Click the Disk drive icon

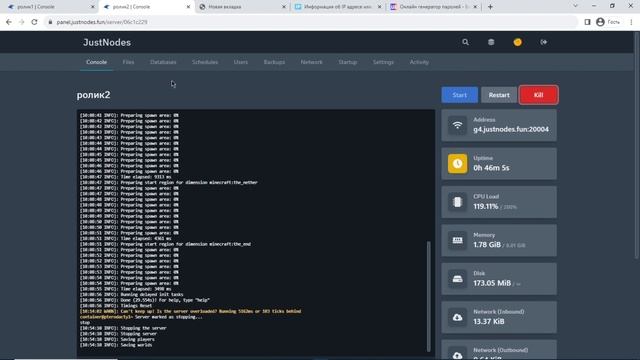(457, 279)
